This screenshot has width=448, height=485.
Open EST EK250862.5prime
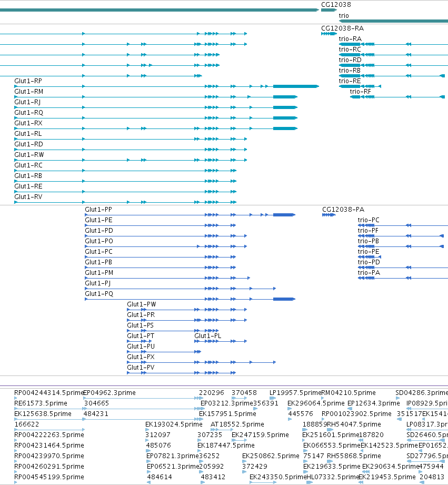(x=271, y=456)
